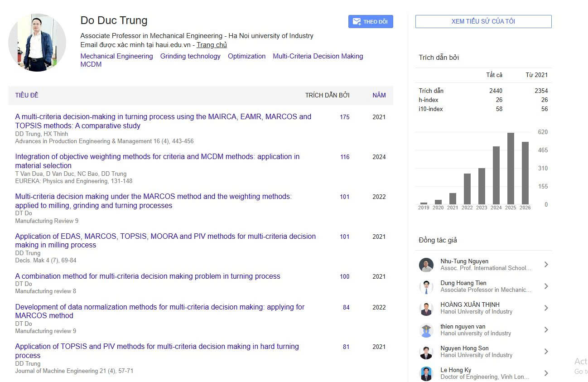Open Nguyen Hong Son's avatar
The width and height of the screenshot is (588, 382).
[426, 352]
